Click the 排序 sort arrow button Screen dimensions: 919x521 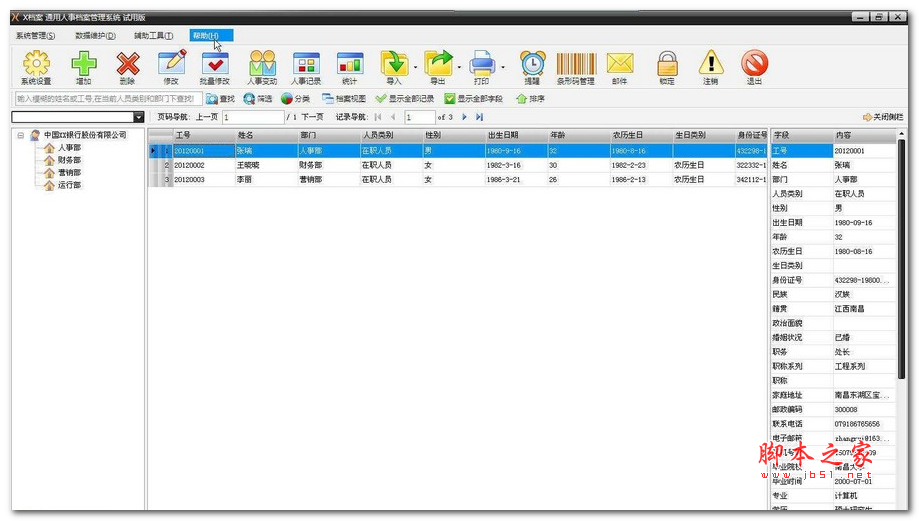[x=530, y=99]
